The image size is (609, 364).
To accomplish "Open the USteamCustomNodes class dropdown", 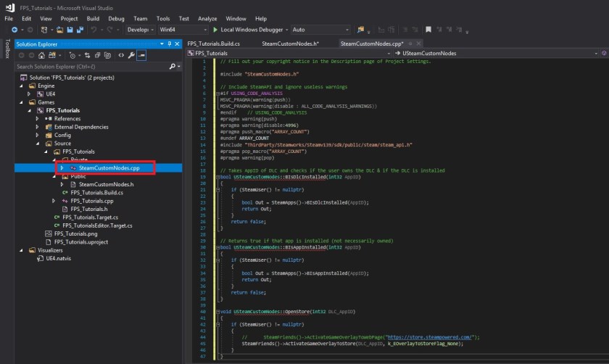I will 497,53.
